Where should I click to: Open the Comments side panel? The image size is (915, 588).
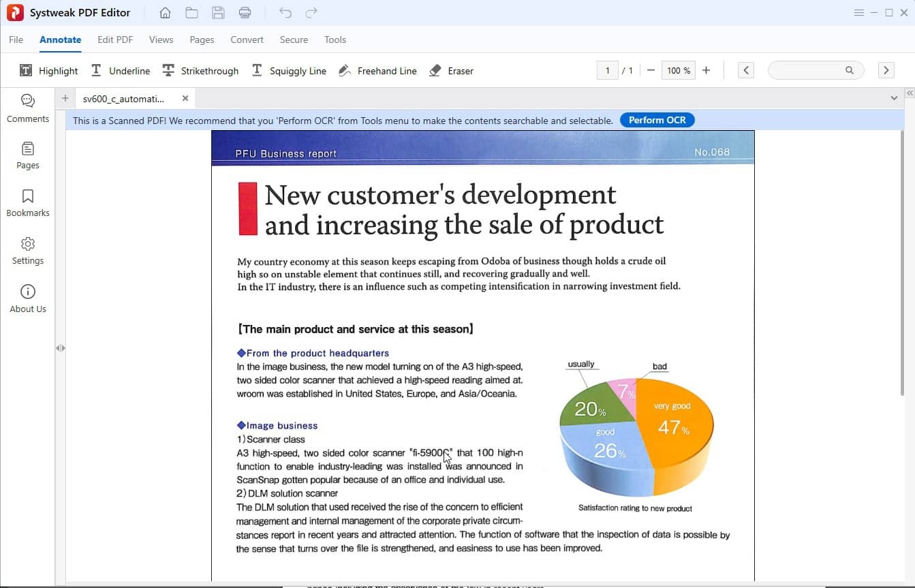[x=28, y=108]
